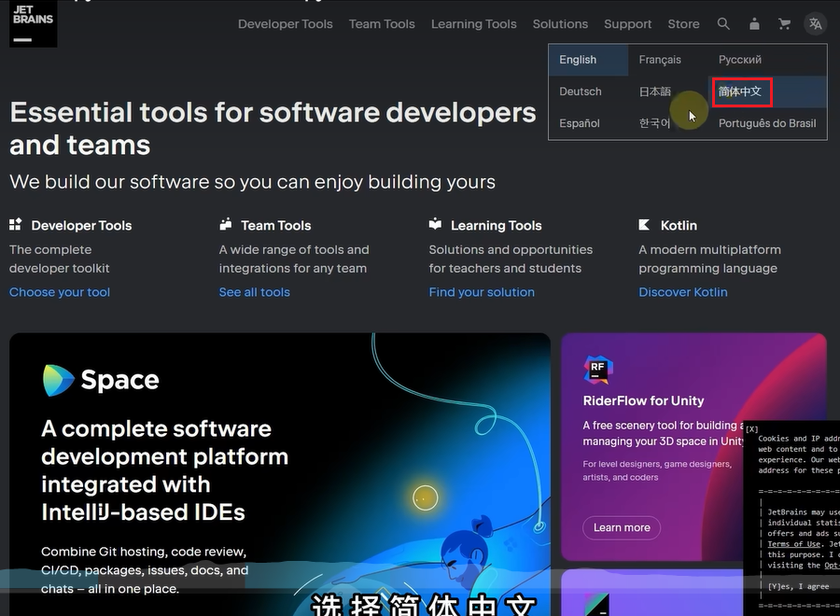Select Português do Brasil language option
Image resolution: width=840 pixels, height=616 pixels.
(767, 123)
